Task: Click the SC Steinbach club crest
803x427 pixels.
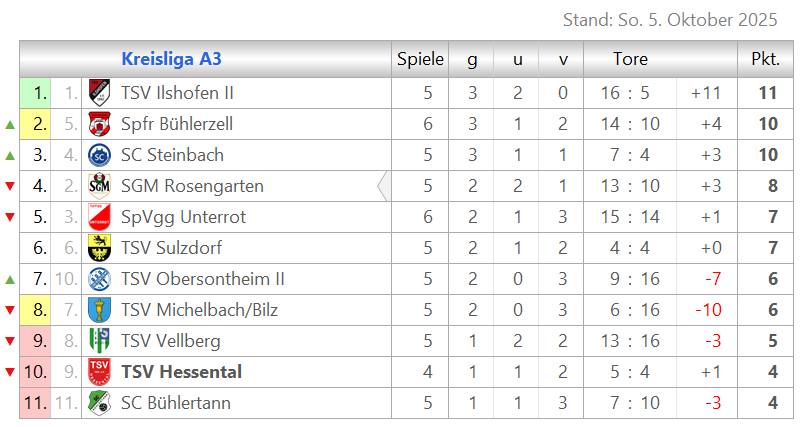Action: click(x=99, y=155)
